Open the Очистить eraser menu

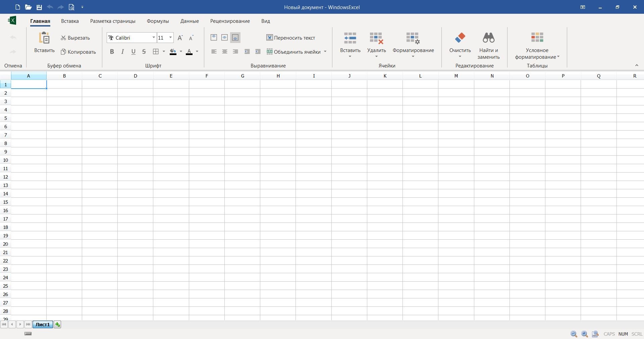click(x=460, y=44)
